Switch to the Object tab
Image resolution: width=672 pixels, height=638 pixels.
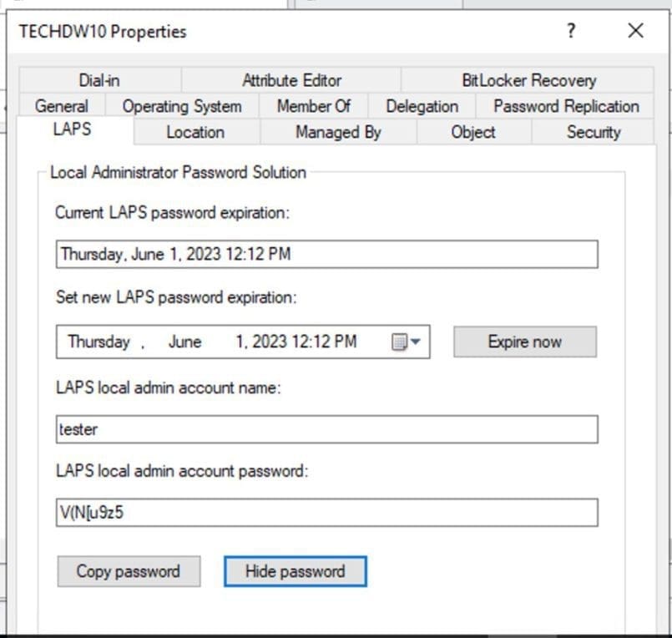point(472,132)
